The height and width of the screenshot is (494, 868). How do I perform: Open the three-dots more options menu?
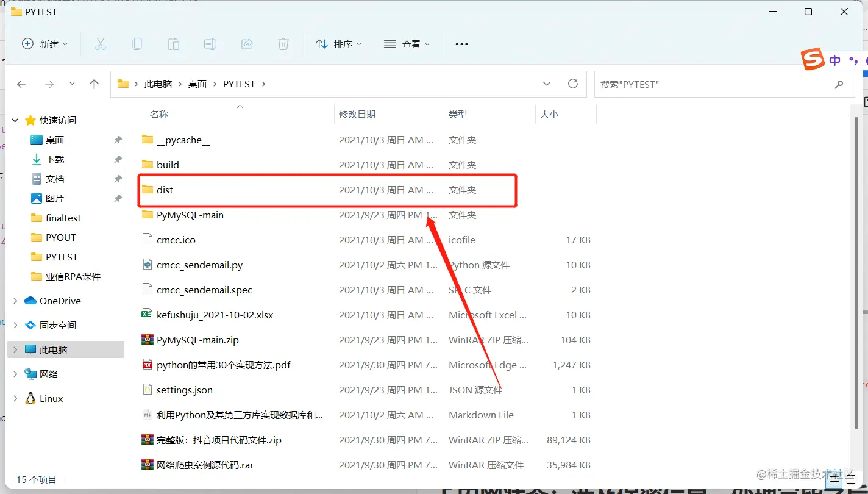(461, 44)
